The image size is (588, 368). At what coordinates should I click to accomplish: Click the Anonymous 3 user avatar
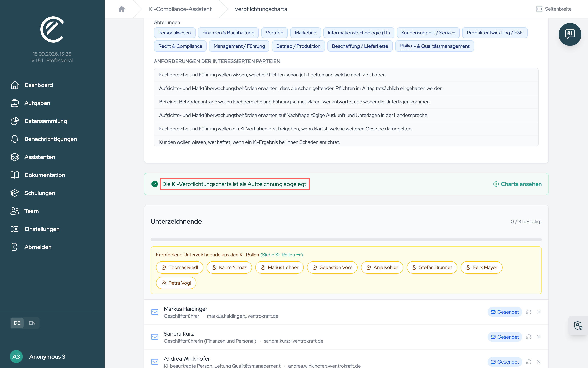(x=16, y=357)
